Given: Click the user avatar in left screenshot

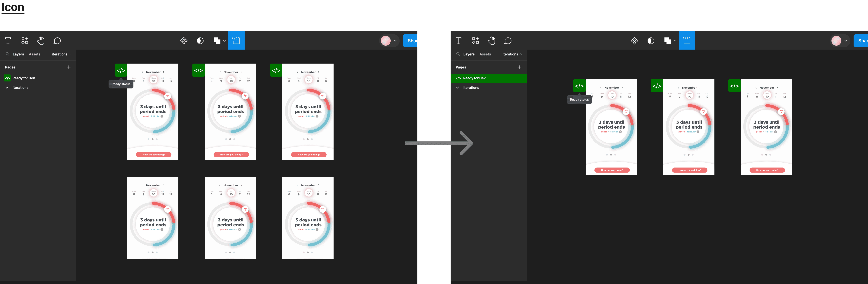Looking at the screenshot, I should (386, 41).
